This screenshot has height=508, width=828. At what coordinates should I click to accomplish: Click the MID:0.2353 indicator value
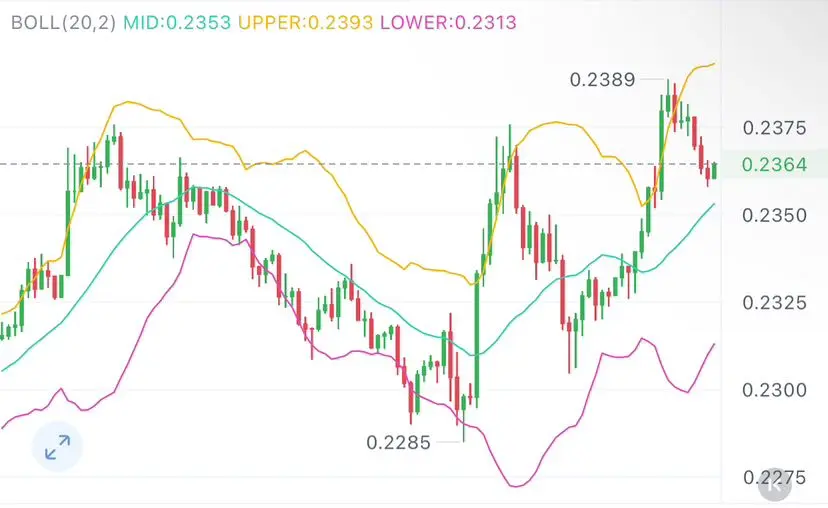click(x=177, y=22)
